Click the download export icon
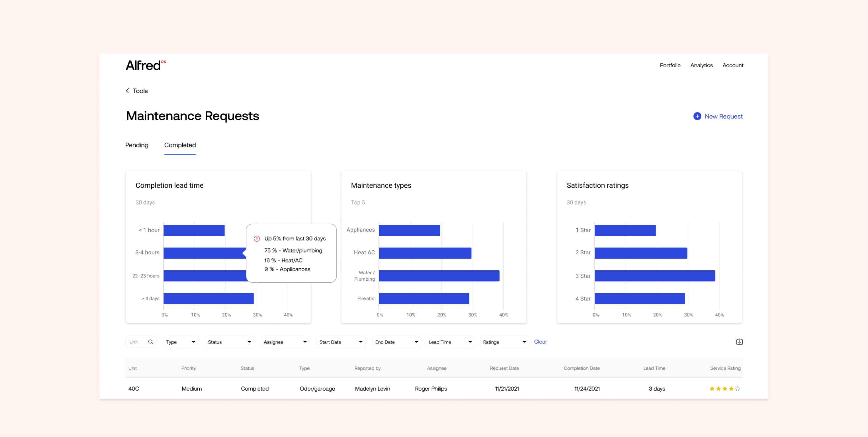 pyautogui.click(x=739, y=342)
